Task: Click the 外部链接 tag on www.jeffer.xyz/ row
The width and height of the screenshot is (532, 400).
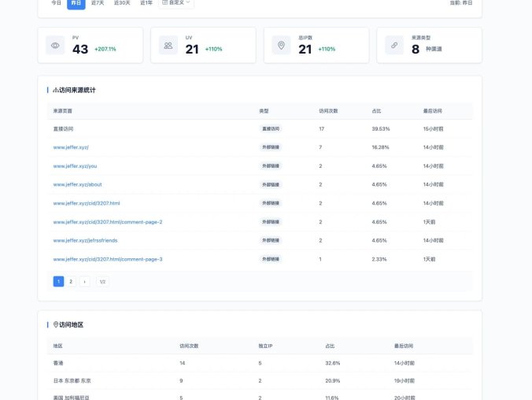Action: [x=271, y=147]
